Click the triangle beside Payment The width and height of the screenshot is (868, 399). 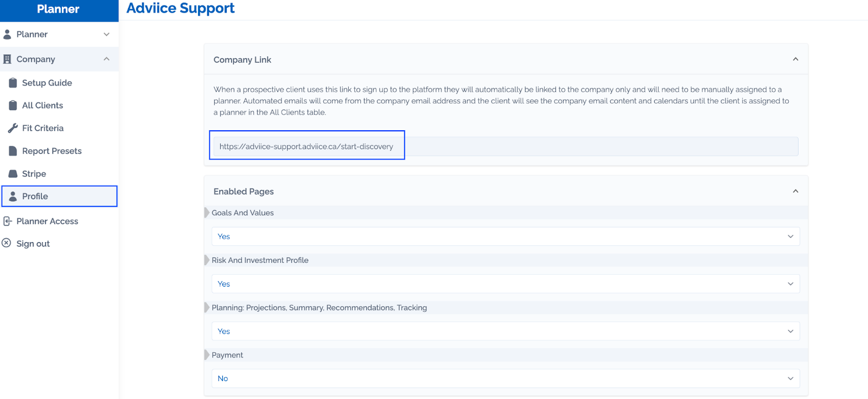click(207, 355)
